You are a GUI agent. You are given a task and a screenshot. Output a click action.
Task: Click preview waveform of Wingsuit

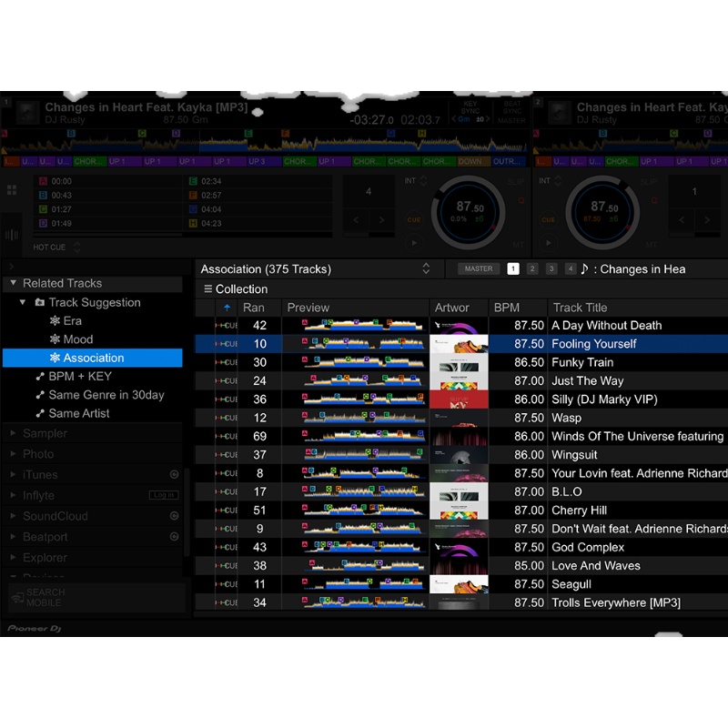pos(363,454)
